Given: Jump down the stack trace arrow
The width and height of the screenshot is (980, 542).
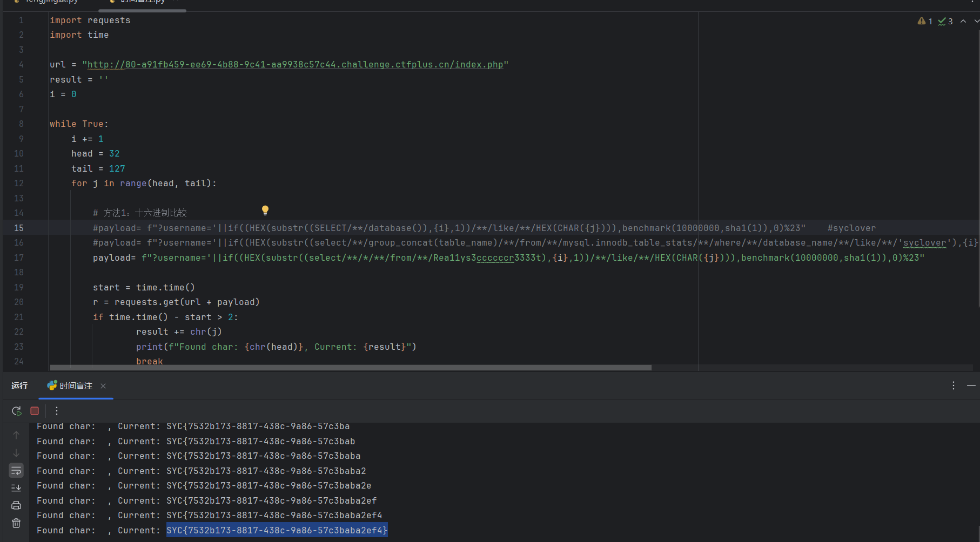Looking at the screenshot, I should coord(16,453).
